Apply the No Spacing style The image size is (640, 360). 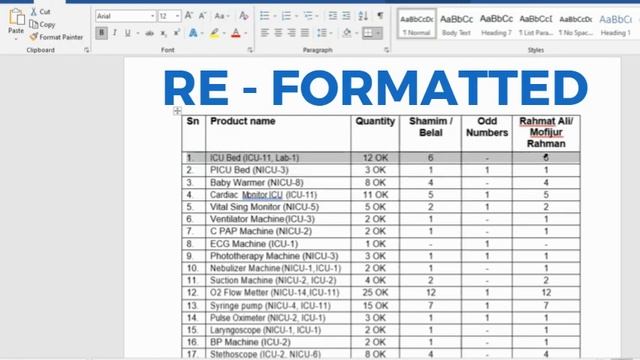(x=576, y=24)
